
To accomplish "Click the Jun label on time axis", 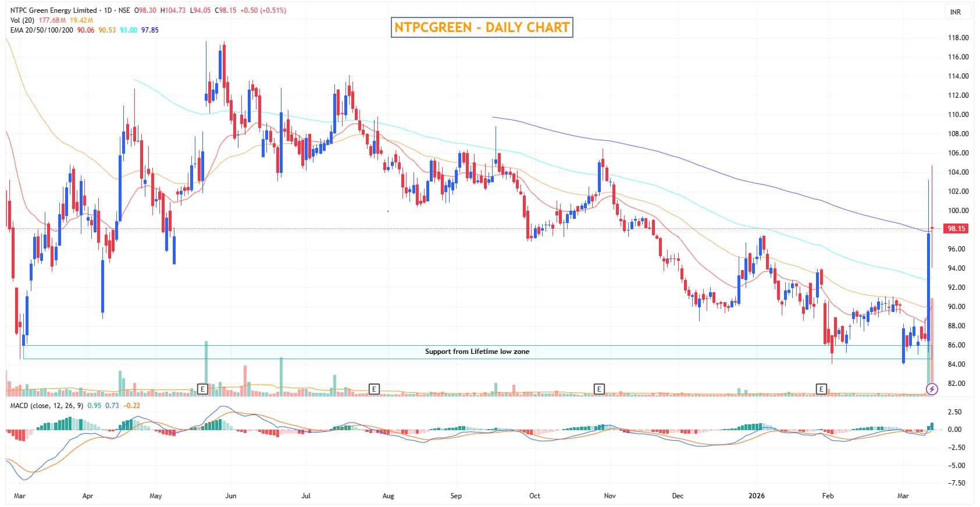I will pos(230,496).
